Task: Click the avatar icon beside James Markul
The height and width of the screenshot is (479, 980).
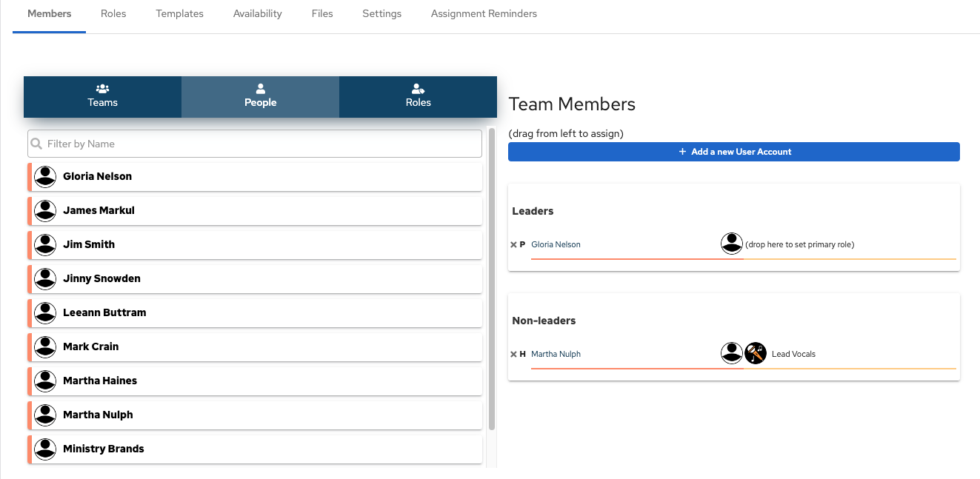Action: tap(46, 210)
